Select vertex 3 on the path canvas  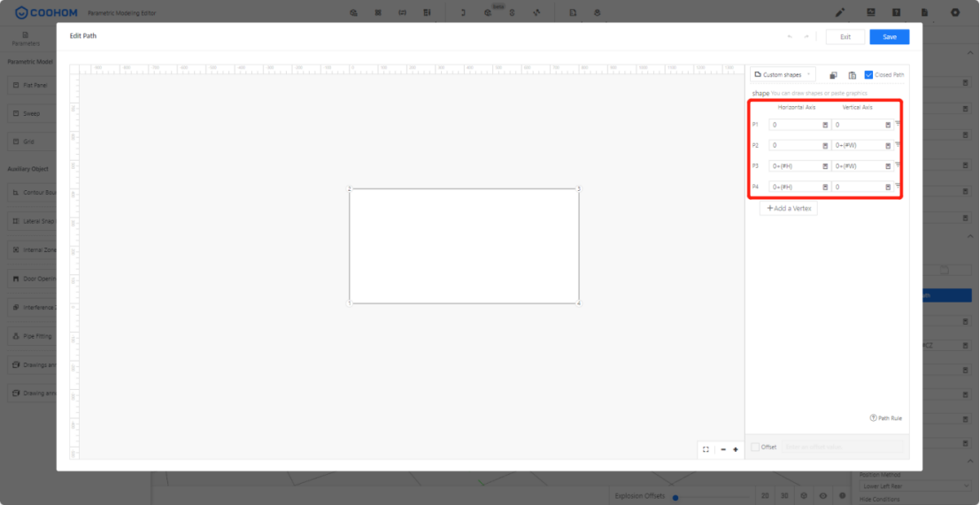pyautogui.click(x=579, y=188)
